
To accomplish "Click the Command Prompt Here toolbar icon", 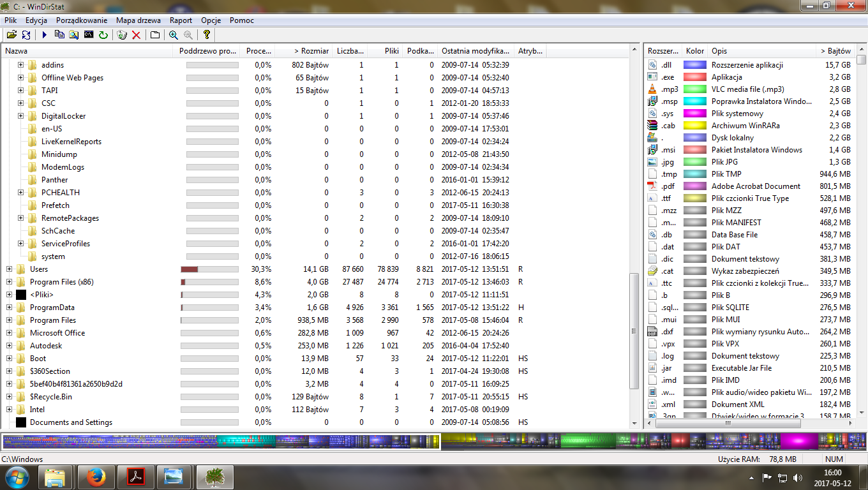I will click(x=89, y=34).
